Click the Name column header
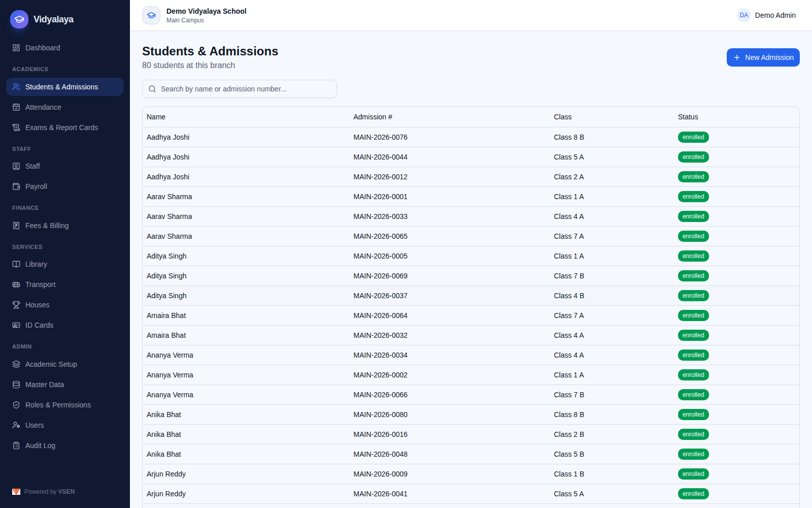The image size is (812, 508). click(156, 117)
